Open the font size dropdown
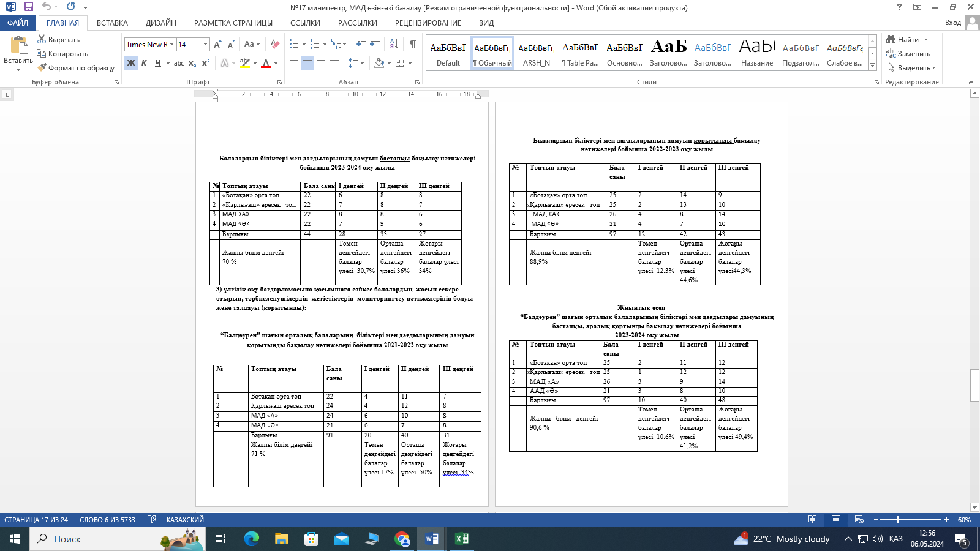This screenshot has height=551, width=980. [206, 44]
